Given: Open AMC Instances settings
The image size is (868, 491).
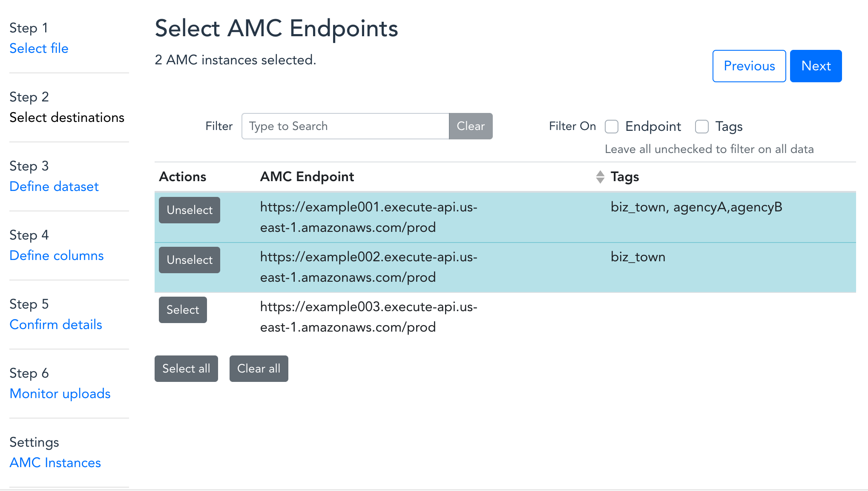Looking at the screenshot, I should point(55,462).
